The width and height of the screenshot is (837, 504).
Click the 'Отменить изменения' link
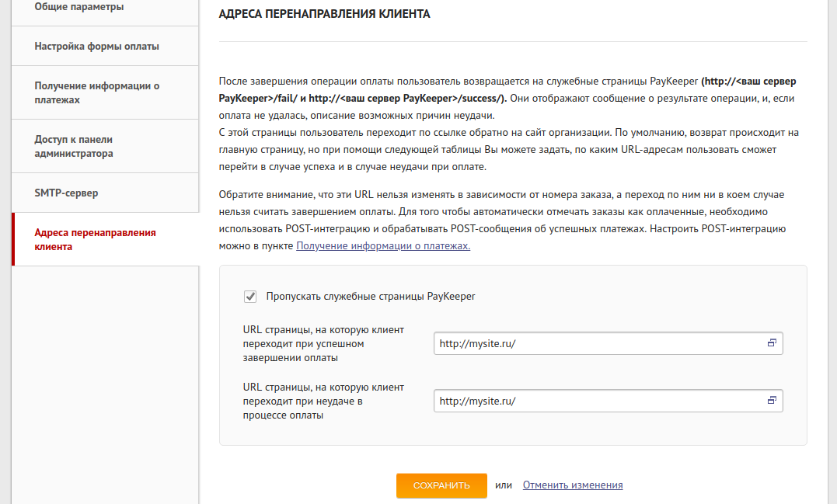[572, 485]
